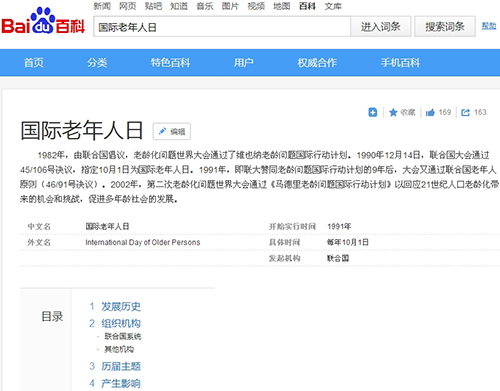Screen dimensions: 500x391
Task: Select the 百科 top link
Action: click(x=307, y=6)
